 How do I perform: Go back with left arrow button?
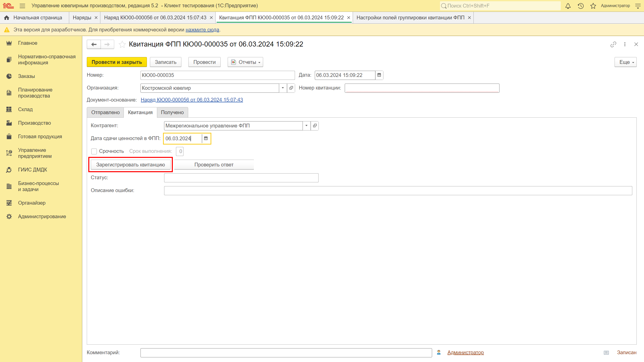pyautogui.click(x=94, y=44)
